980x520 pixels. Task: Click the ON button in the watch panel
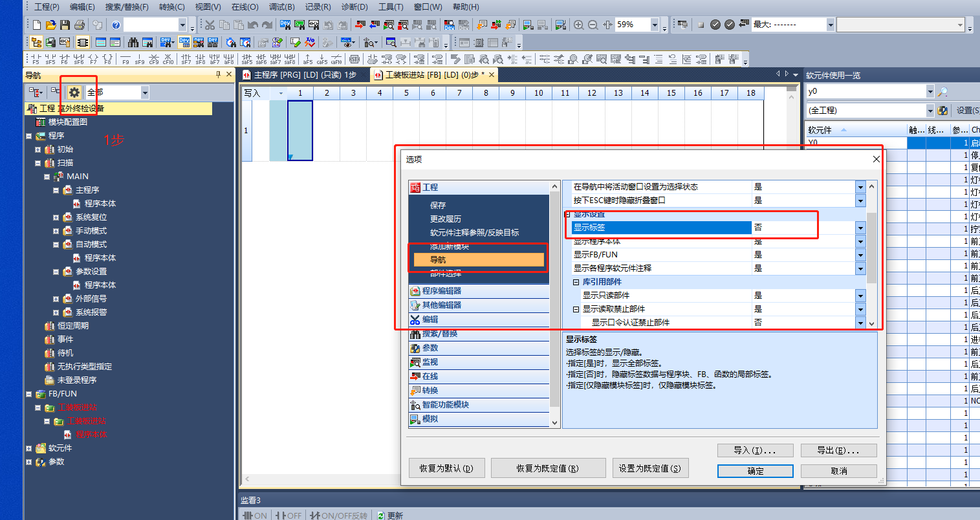(254, 515)
